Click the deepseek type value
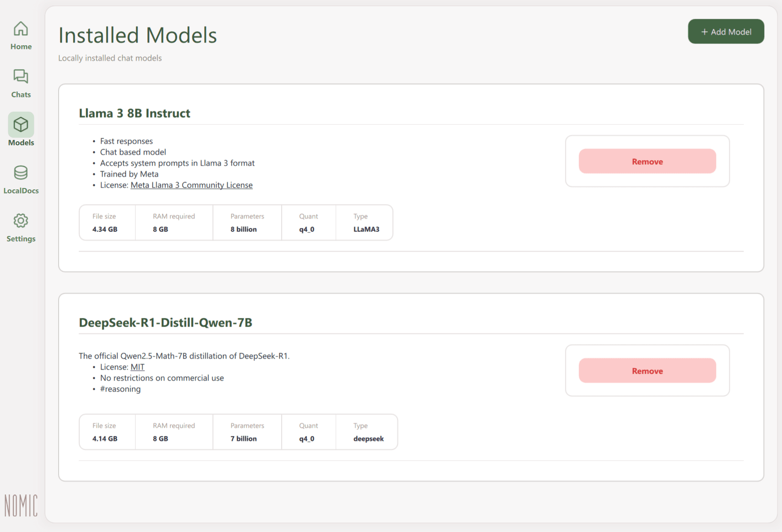Screen dimensions: 782x532 pos(369,439)
